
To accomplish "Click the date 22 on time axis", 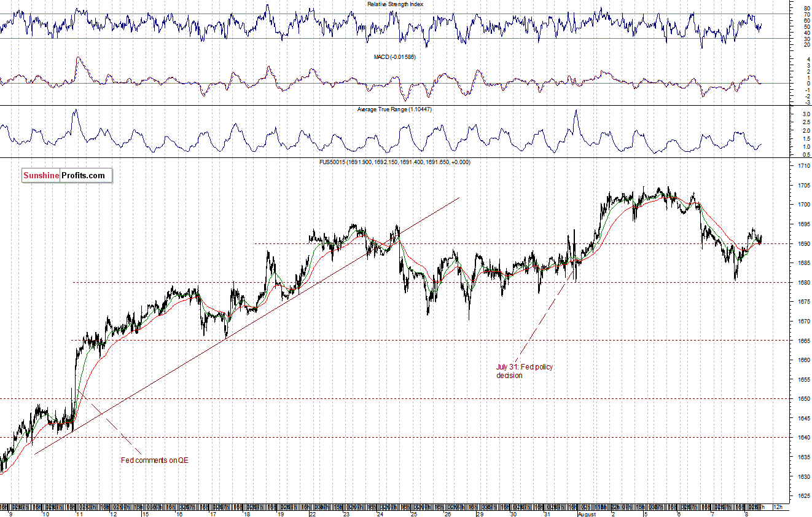I will click(313, 513).
